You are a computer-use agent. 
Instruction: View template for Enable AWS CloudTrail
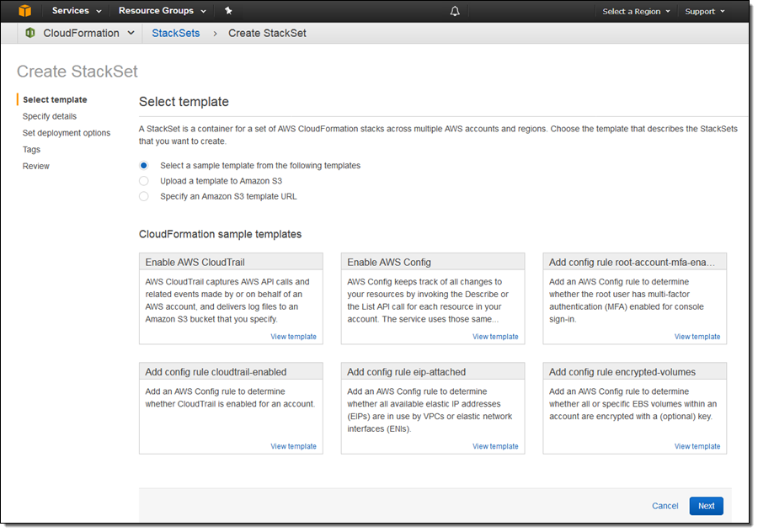[x=293, y=337]
